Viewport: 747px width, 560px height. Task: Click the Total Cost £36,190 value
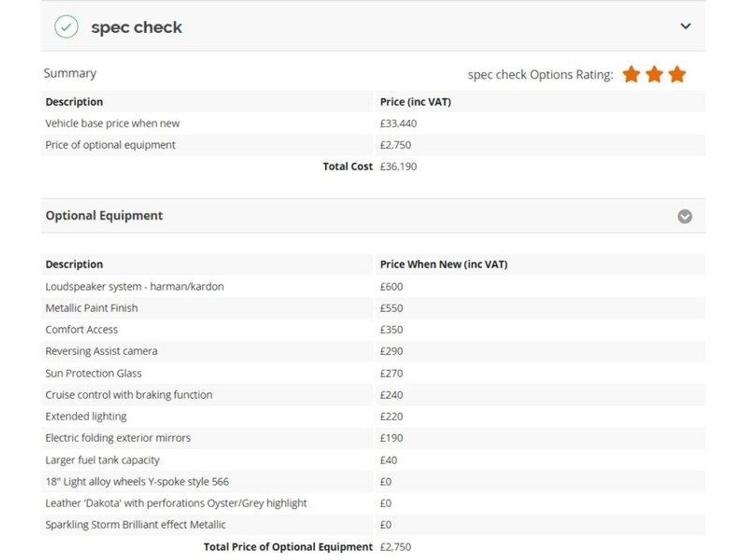point(398,166)
